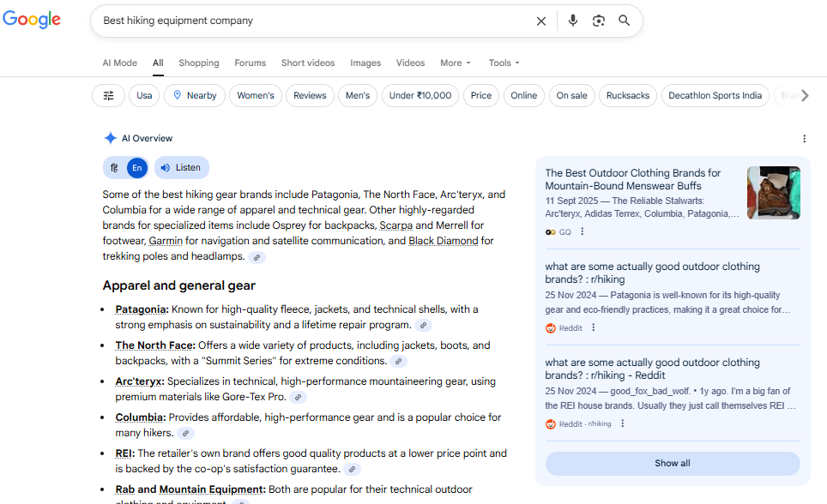Start voice search with microphone
Image resolution: width=827 pixels, height=504 pixels.
(x=573, y=21)
